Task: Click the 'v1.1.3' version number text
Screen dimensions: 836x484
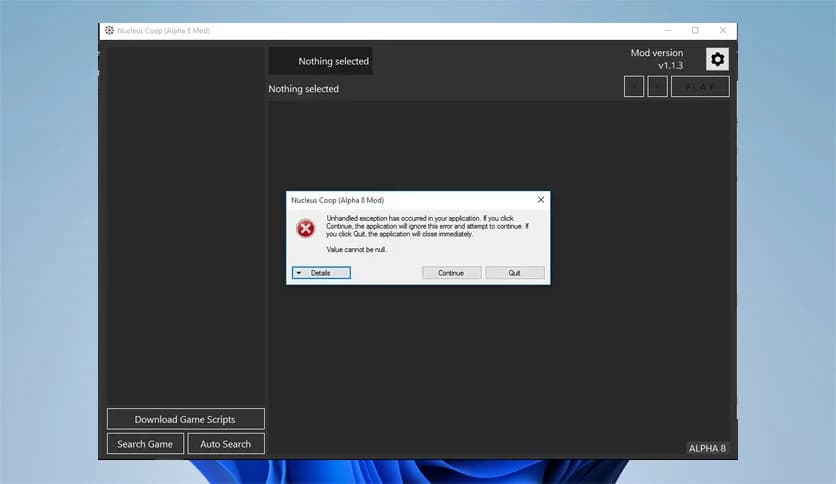Action: [x=670, y=66]
